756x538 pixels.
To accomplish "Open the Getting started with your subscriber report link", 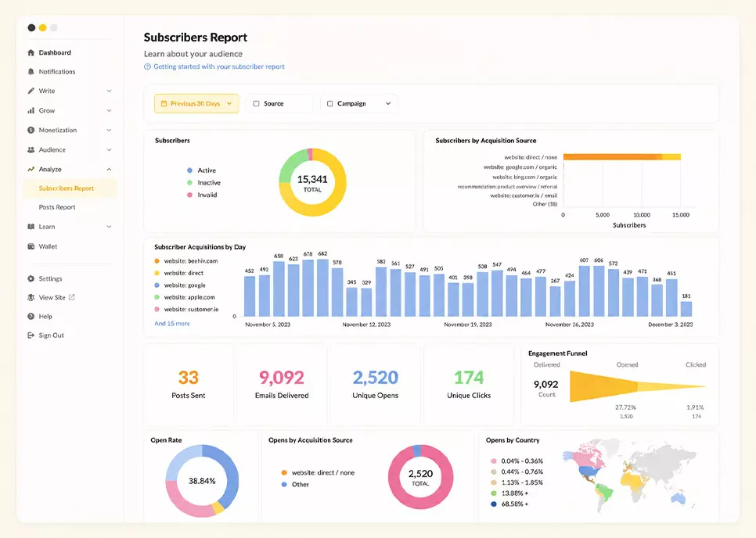I will coord(219,66).
